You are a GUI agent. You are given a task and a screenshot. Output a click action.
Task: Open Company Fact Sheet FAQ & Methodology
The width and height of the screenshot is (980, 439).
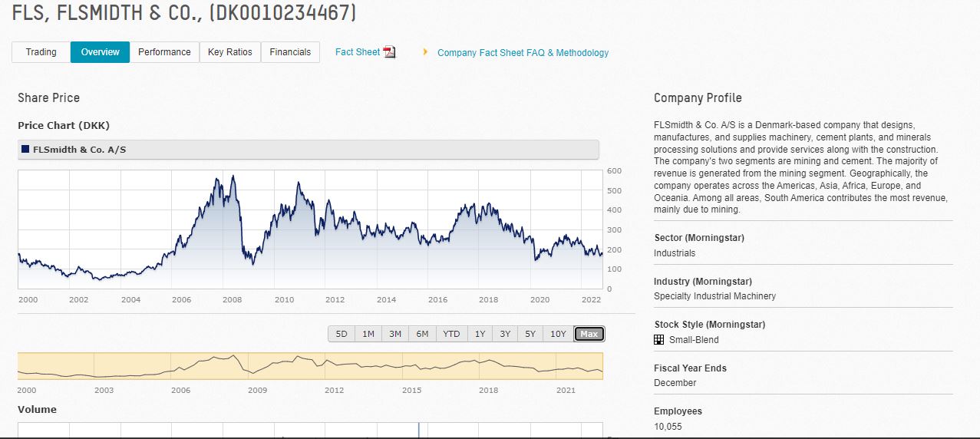[523, 53]
